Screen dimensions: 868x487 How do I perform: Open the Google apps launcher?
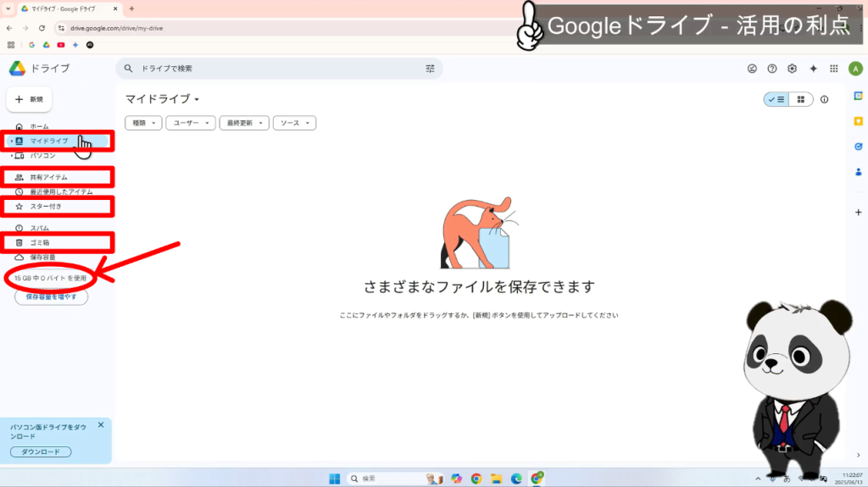coord(834,69)
